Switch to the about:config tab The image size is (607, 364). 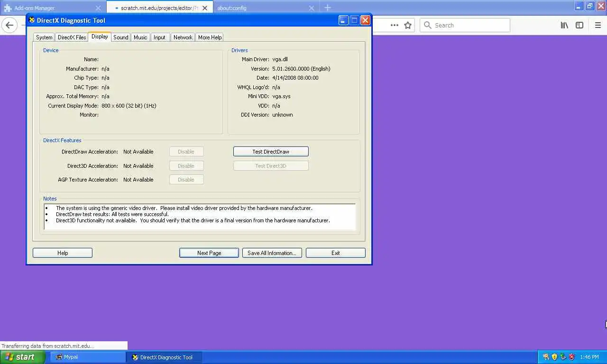(x=266, y=8)
